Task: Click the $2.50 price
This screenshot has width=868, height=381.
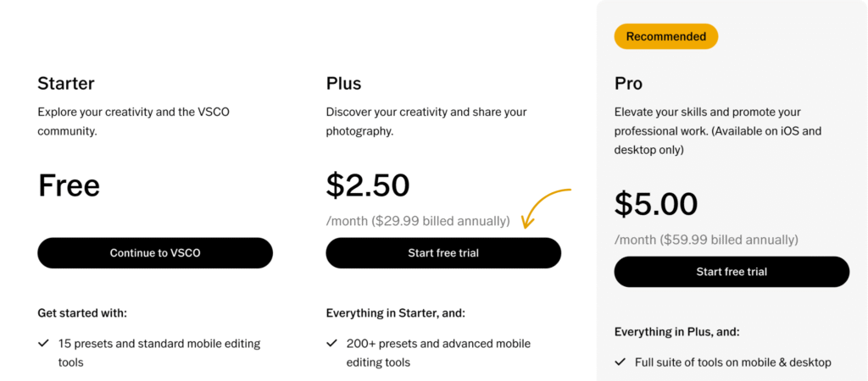Action: [x=368, y=185]
